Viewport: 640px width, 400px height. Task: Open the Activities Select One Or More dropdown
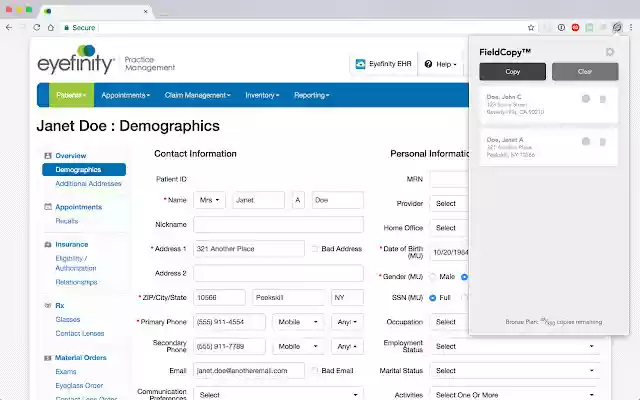515,394
